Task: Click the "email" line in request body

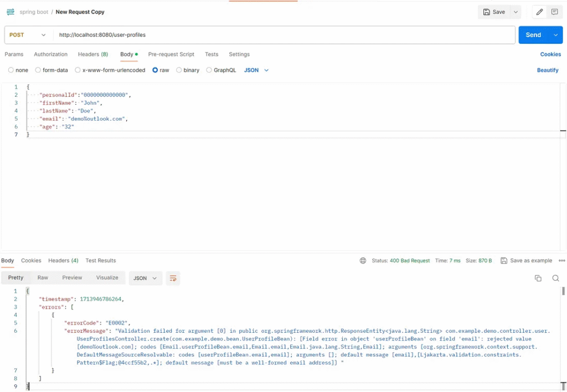Action: click(x=84, y=118)
